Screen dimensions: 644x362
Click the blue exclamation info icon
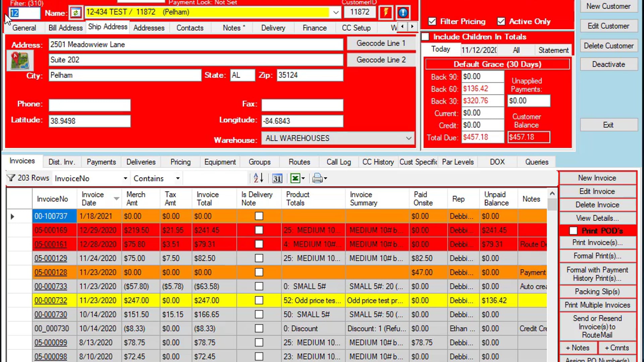(x=403, y=13)
